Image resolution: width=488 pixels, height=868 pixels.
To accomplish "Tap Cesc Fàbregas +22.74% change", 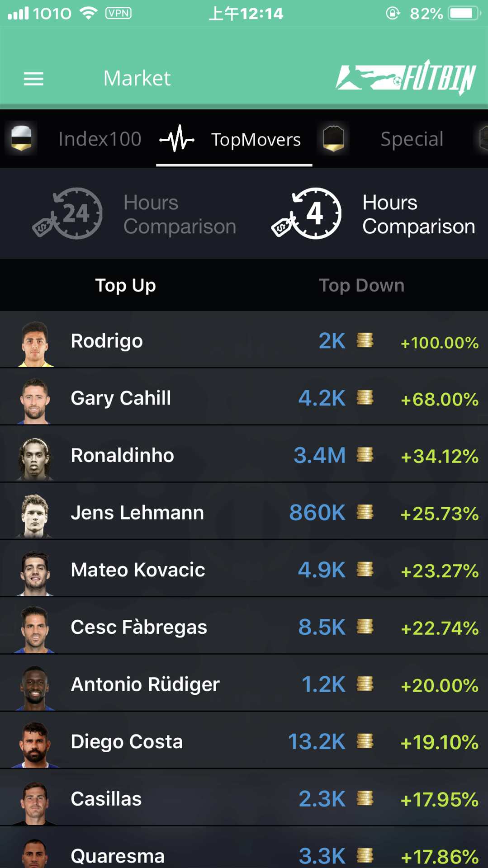I will (x=440, y=628).
